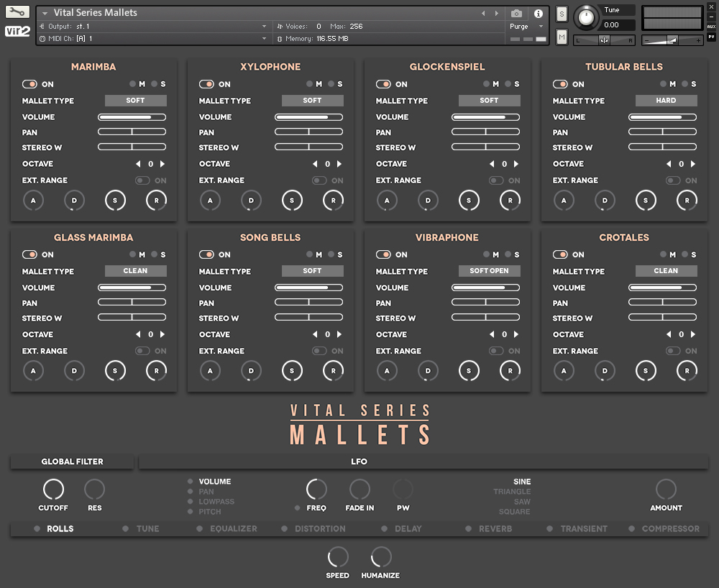719x588 pixels.
Task: Change Song Bells mallet type to SOFT button
Action: (312, 271)
